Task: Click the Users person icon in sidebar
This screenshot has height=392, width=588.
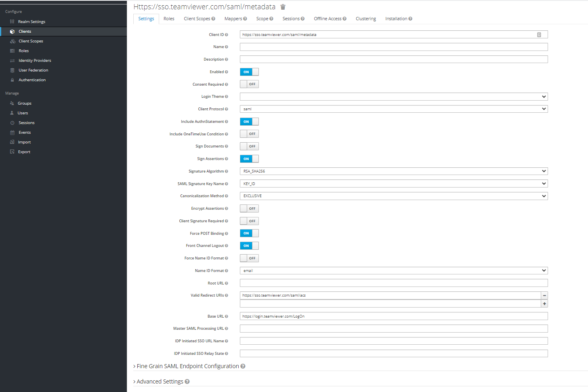Action: [12, 113]
